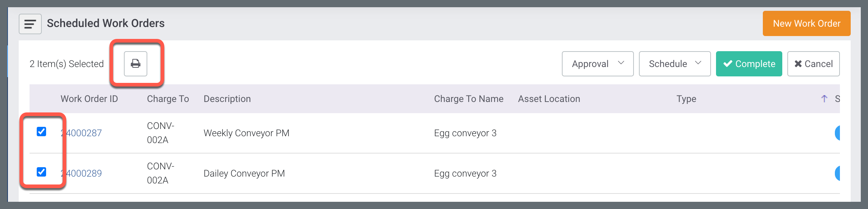Expand the Approval dropdown
This screenshot has width=868, height=209.
point(598,64)
